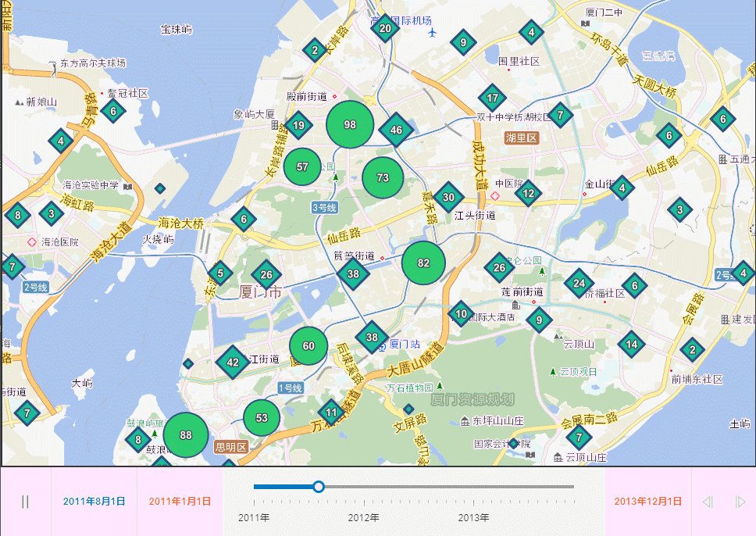This screenshot has height=536, width=756.
Task: Click the timeline slider handle
Action: pyautogui.click(x=319, y=487)
